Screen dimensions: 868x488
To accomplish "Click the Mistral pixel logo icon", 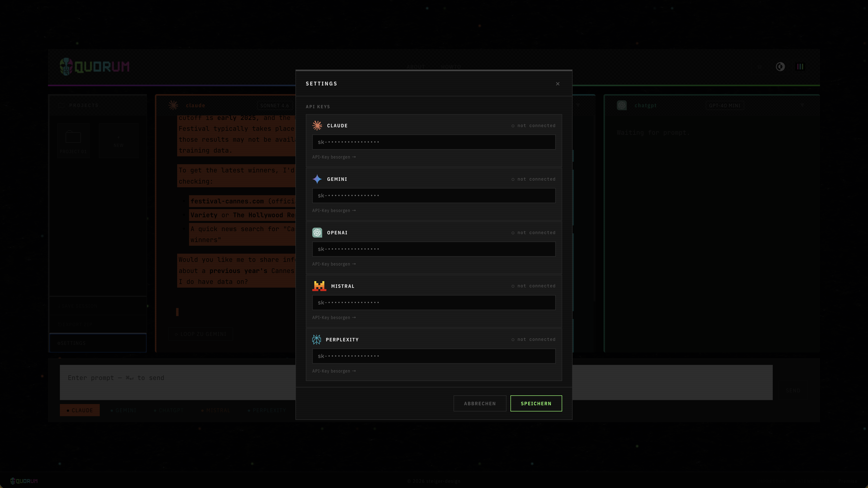I will [x=319, y=286].
